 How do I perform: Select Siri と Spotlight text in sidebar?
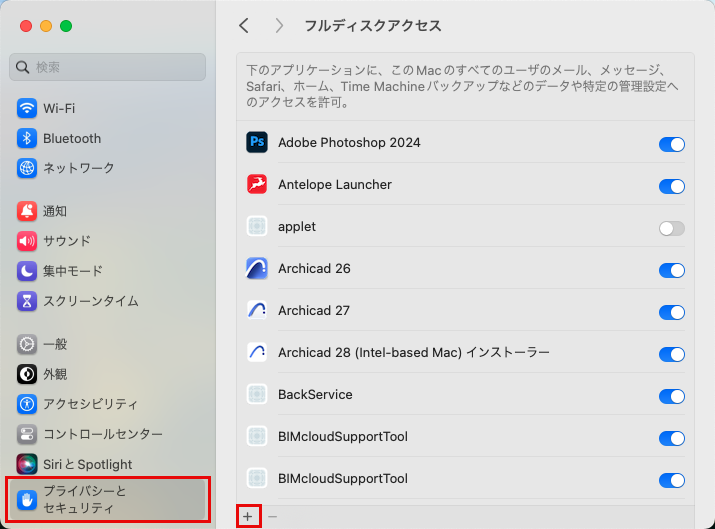point(88,464)
